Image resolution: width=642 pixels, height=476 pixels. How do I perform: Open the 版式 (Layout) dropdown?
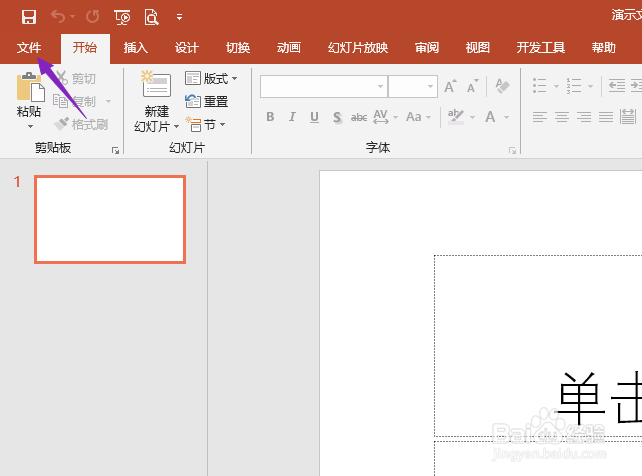211,78
